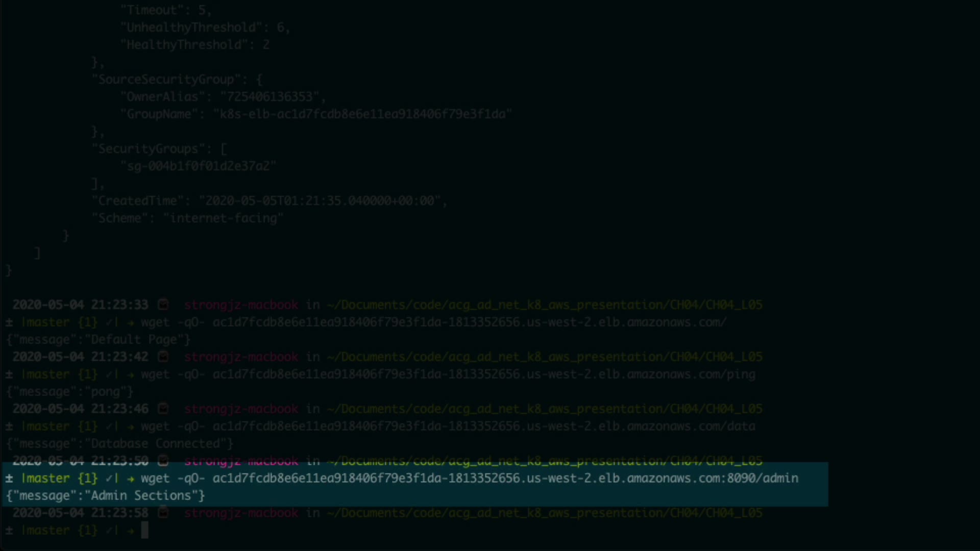Click the checkmark on the highlighted prompt line
Screen dimensions: 980x551
click(x=109, y=478)
